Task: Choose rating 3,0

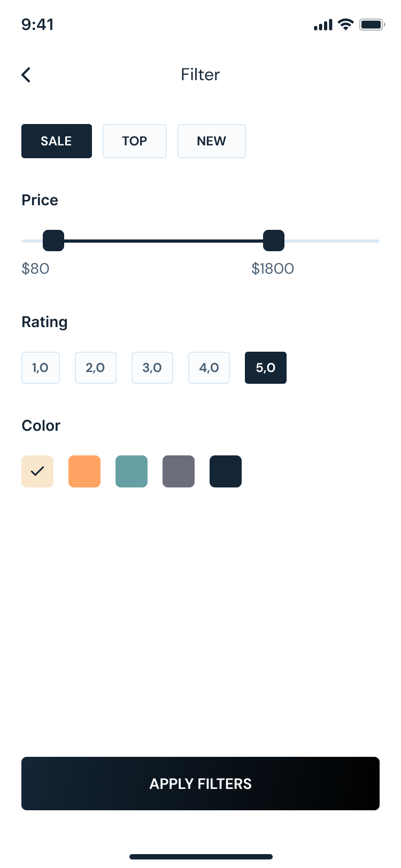Action: [x=152, y=368]
